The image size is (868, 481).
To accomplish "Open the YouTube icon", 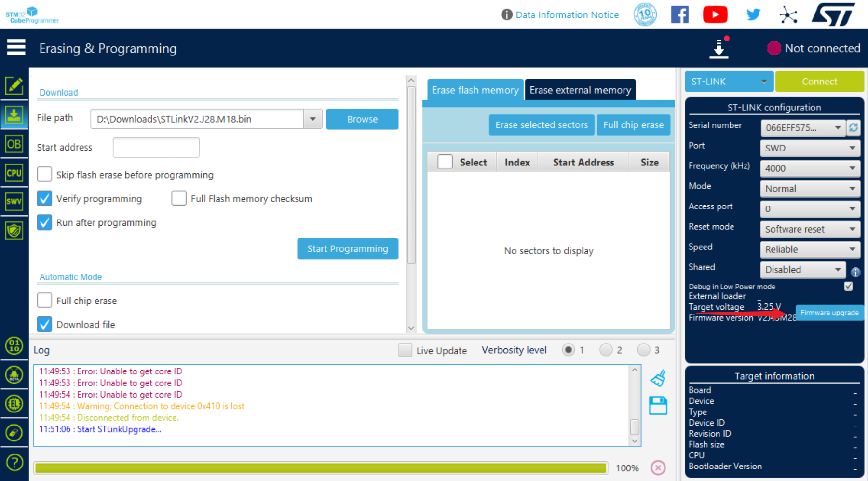I will point(715,14).
